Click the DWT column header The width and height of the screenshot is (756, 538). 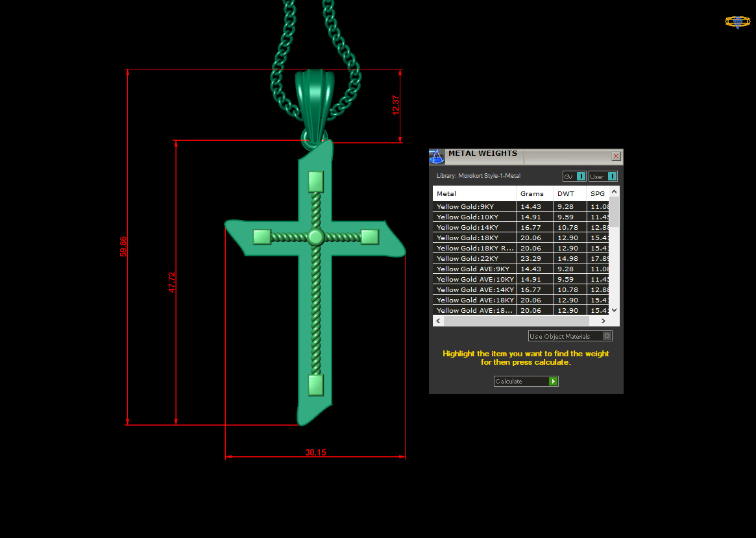click(570, 194)
